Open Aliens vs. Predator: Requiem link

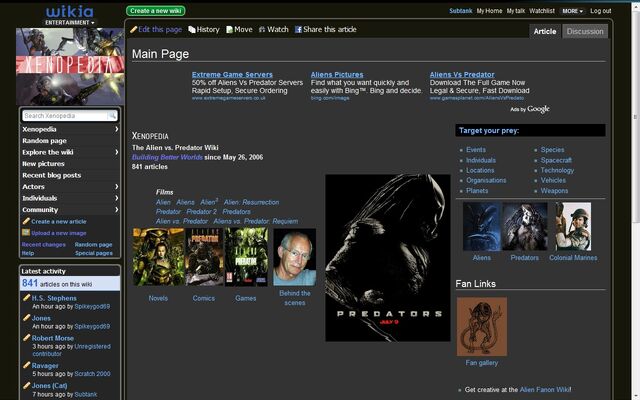256,221
